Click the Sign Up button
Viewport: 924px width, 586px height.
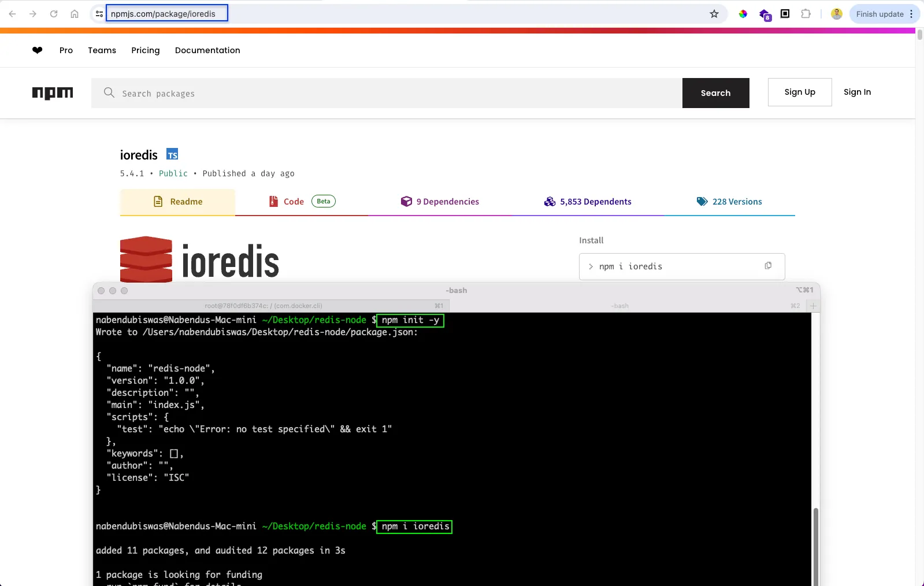pyautogui.click(x=800, y=92)
